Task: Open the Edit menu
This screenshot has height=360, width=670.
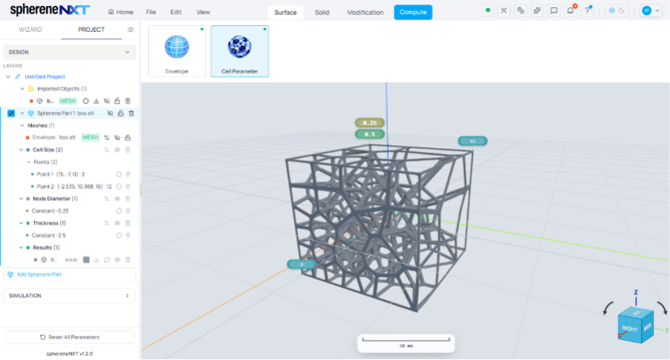Action: click(x=176, y=12)
